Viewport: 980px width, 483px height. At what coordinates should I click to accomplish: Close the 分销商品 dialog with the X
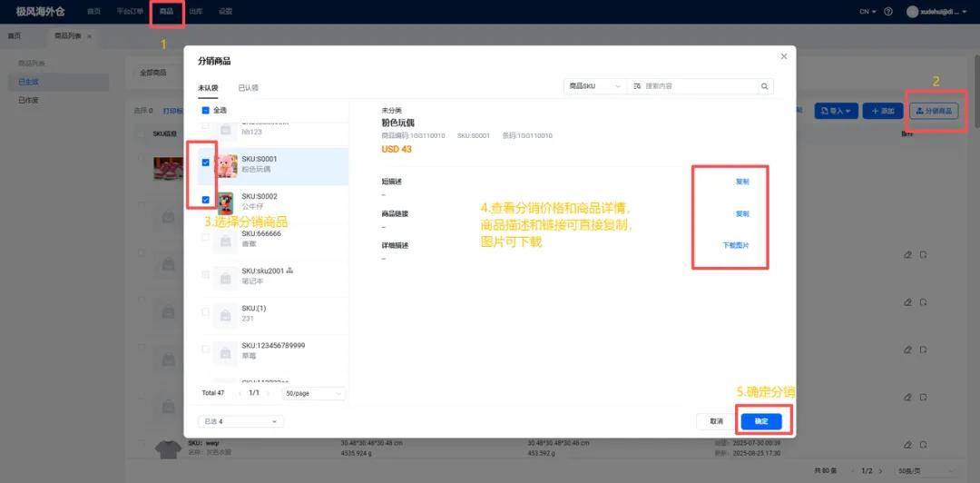coord(784,56)
